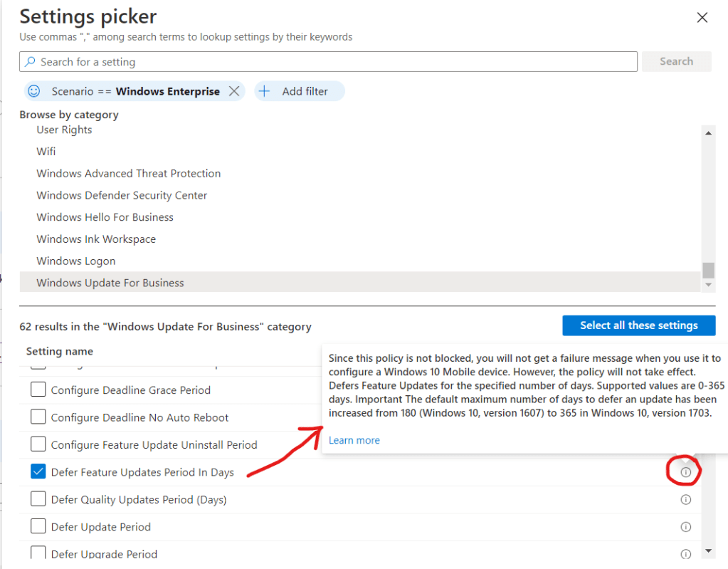
Task: Click info icon for Defer Feature Updates
Action: pos(685,472)
